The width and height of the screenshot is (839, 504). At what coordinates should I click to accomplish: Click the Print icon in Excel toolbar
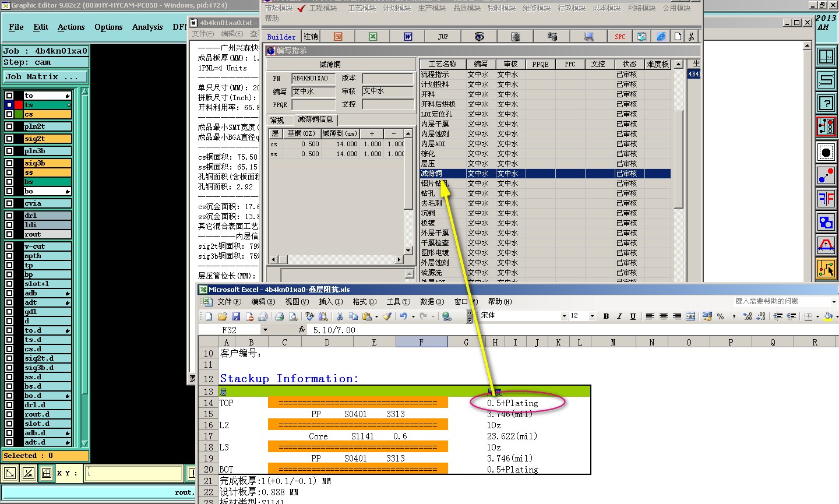[279, 316]
